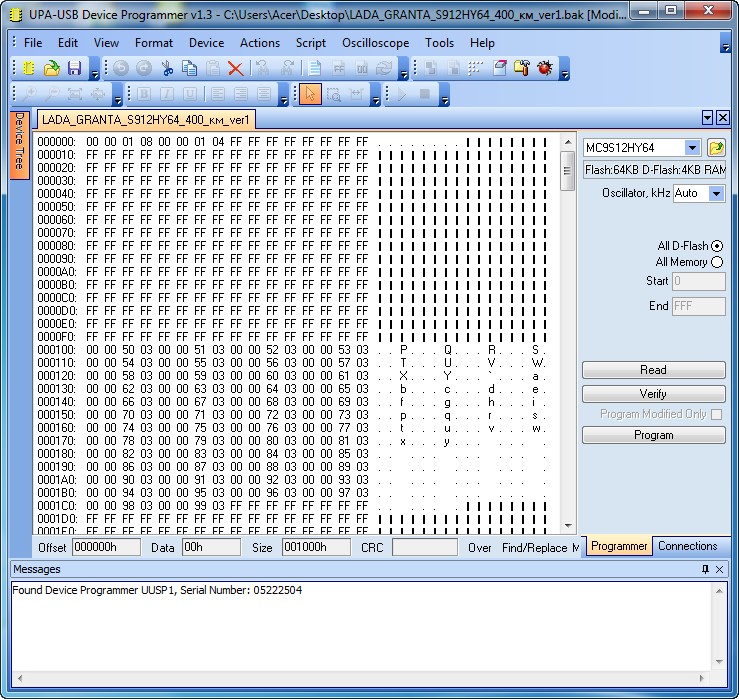Open the document window dropdown arrow next to the close X
The image size is (739, 699).
(x=708, y=118)
